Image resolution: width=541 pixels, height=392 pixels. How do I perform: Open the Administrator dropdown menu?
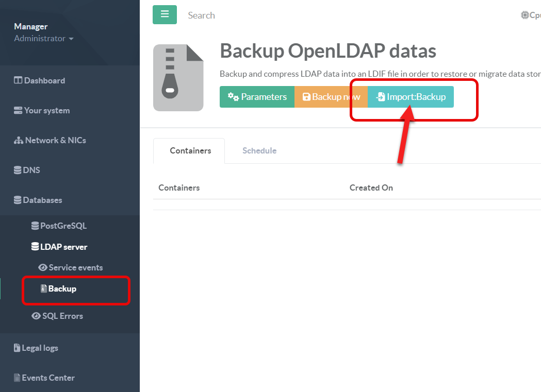click(x=44, y=39)
